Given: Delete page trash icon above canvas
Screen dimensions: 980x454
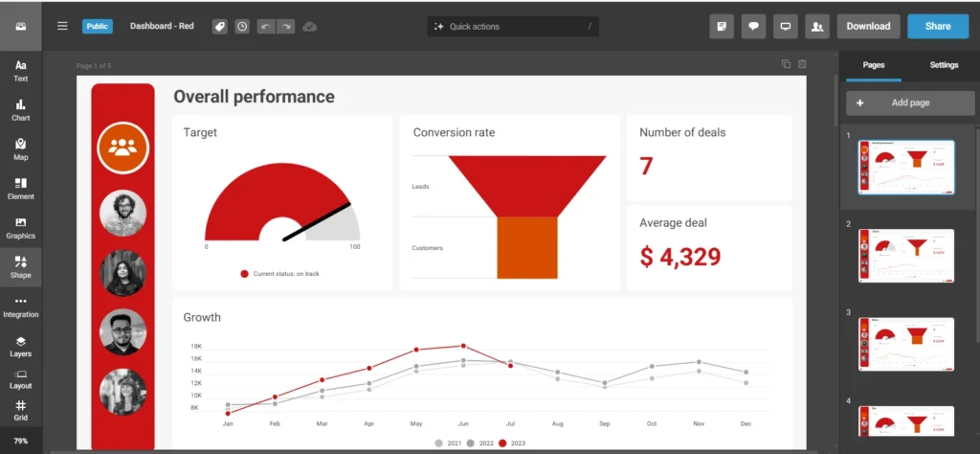Looking at the screenshot, I should click(802, 64).
